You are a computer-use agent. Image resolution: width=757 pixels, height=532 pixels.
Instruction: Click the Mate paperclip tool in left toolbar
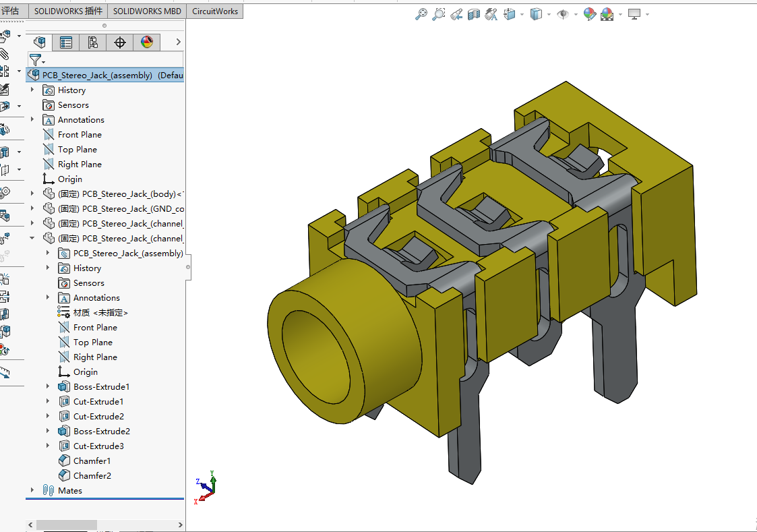[4, 53]
